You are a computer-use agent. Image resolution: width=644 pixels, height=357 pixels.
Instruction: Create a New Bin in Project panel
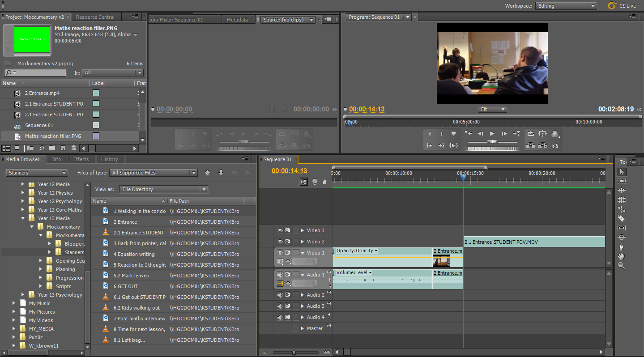tap(52, 148)
